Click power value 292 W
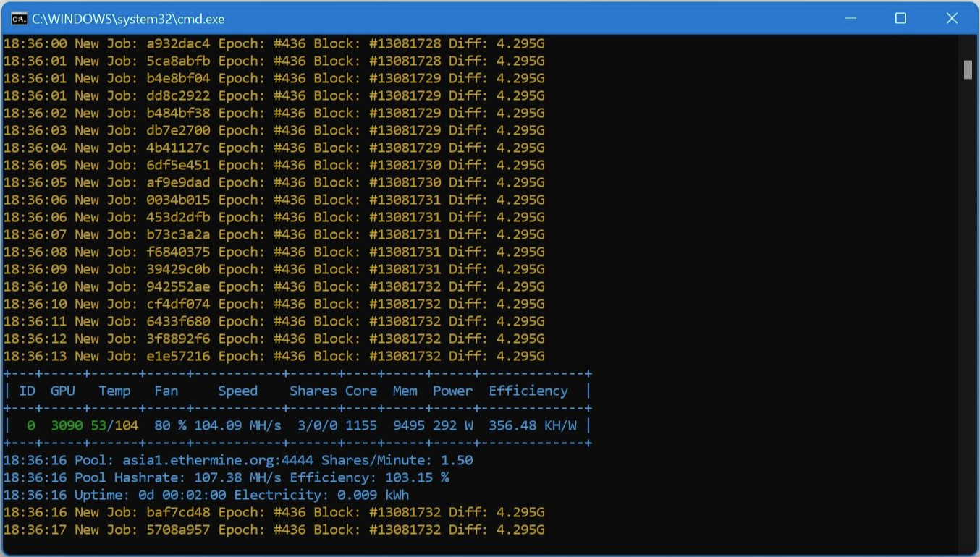 click(453, 425)
